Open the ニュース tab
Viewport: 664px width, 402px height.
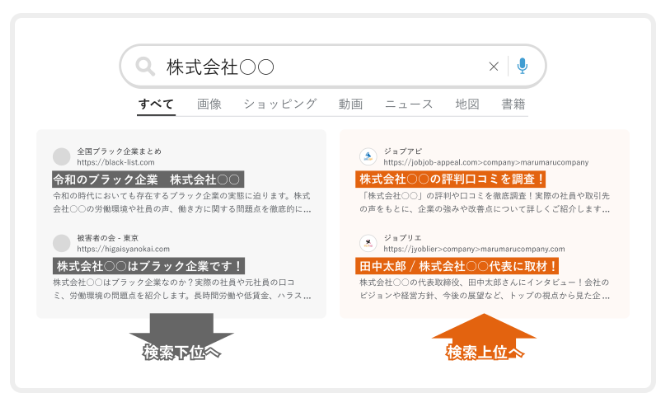point(409,104)
